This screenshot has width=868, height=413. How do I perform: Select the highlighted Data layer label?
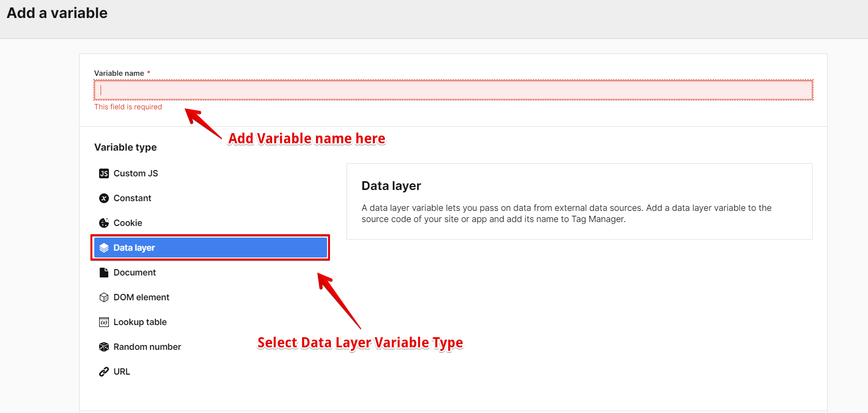(134, 248)
